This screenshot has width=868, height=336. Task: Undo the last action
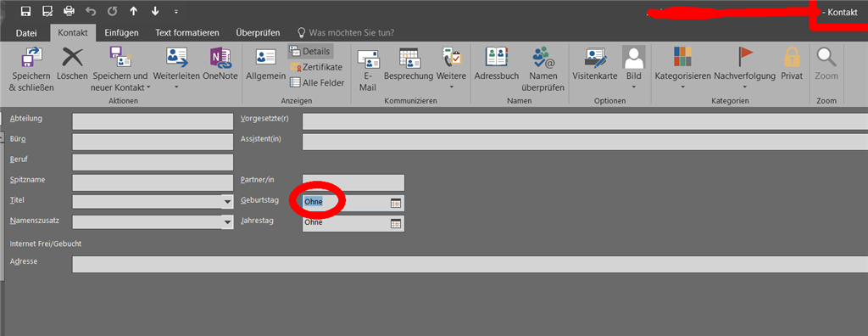91,10
